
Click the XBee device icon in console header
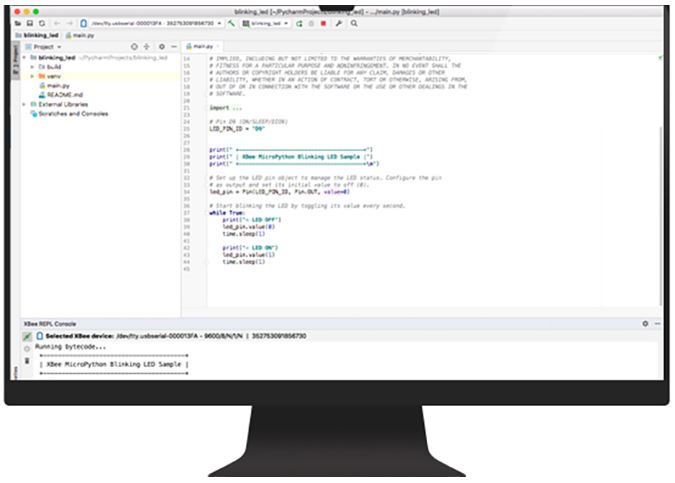point(40,336)
